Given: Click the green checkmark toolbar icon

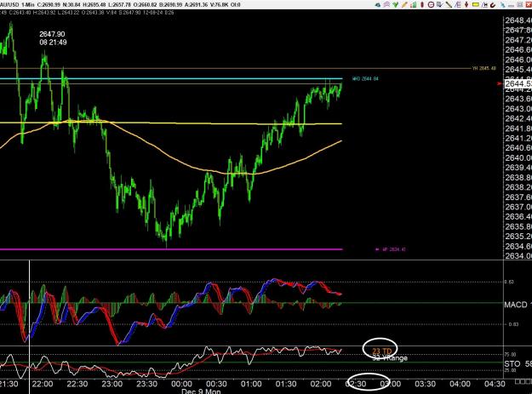Looking at the screenshot, I should [395, 5].
